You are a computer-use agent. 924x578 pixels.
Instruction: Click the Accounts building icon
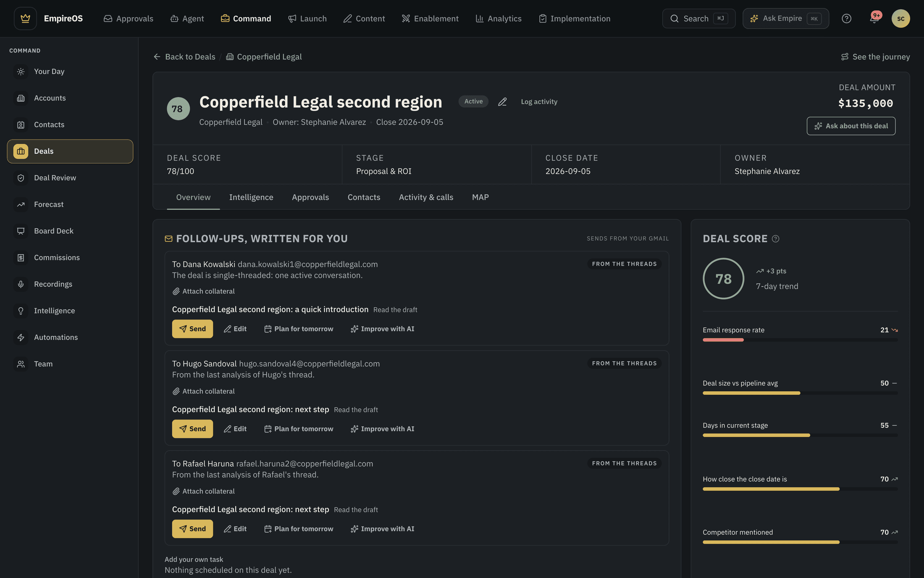21,98
